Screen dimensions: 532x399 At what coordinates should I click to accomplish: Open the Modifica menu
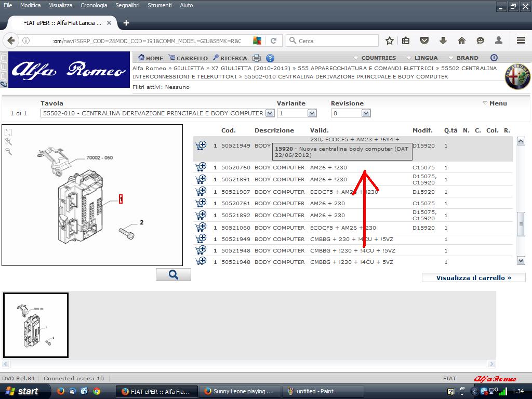(x=30, y=5)
